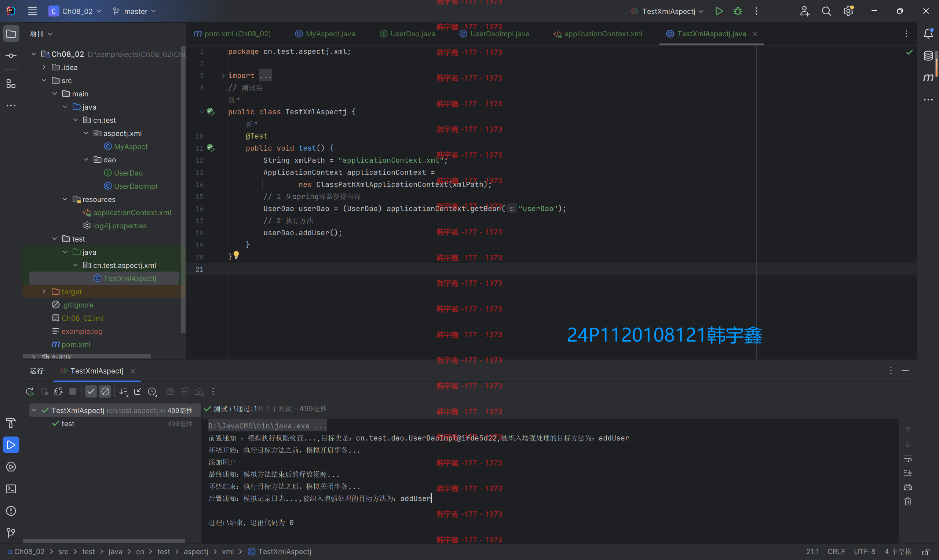Open the main hamburger menu
The image size is (939, 560).
pos(33,11)
